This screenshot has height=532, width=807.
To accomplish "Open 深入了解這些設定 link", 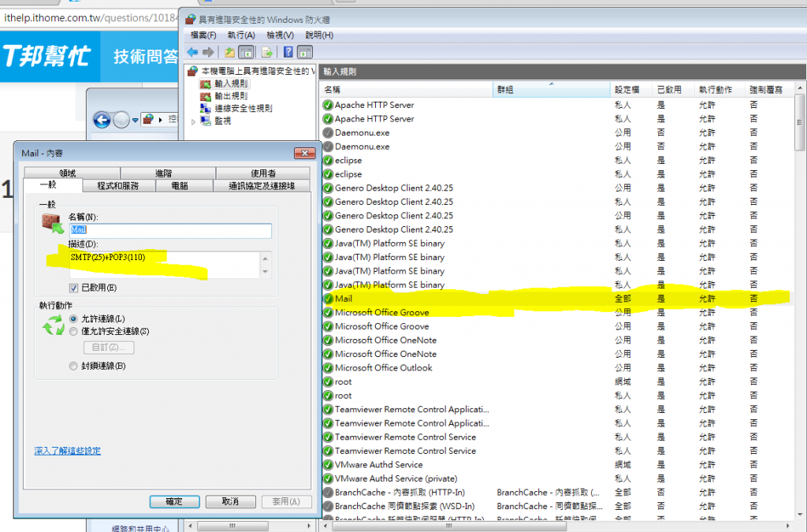I will pos(68,451).
